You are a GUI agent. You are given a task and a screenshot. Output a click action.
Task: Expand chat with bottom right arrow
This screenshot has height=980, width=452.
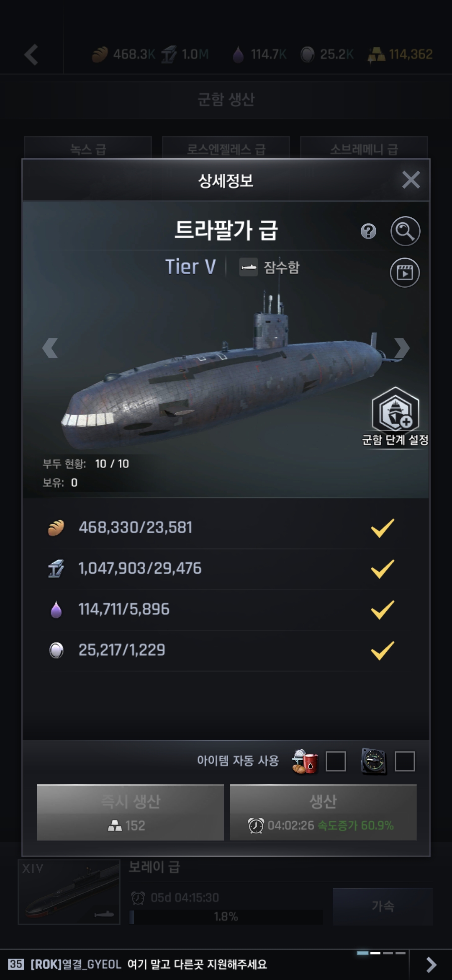[x=431, y=965]
